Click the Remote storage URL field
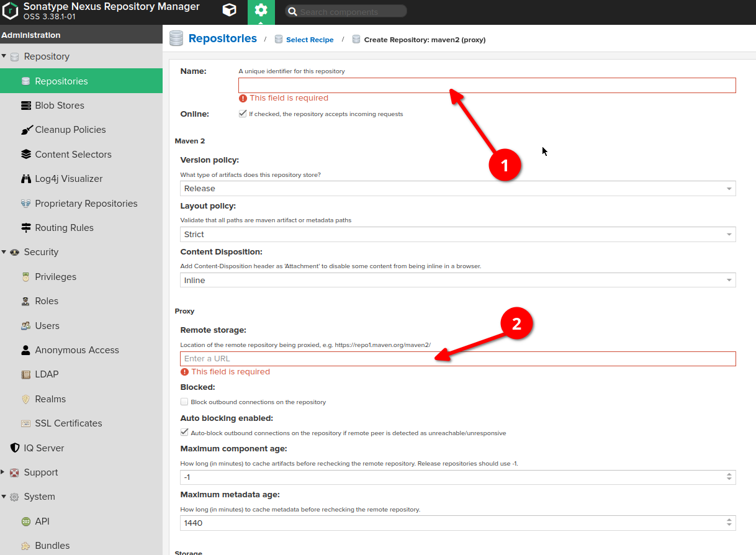The height and width of the screenshot is (555, 756). 458,359
